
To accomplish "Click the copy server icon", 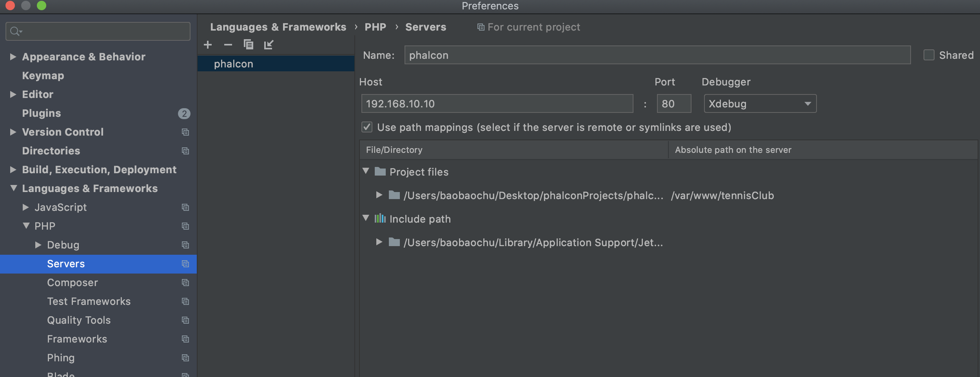I will pyautogui.click(x=249, y=45).
